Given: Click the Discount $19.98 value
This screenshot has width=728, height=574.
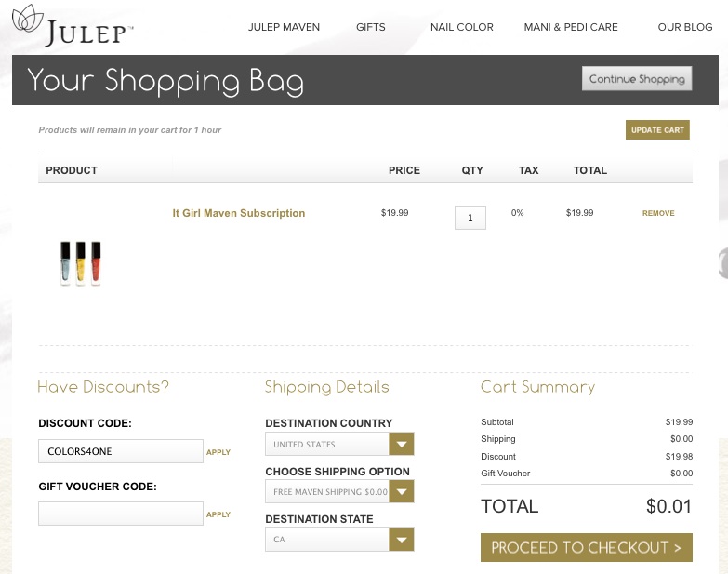Looking at the screenshot, I should tap(679, 457).
